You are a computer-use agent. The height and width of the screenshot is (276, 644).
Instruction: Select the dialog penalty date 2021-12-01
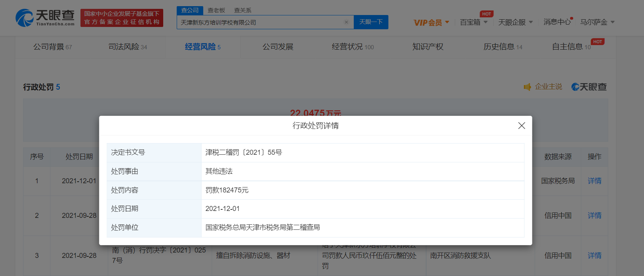[x=222, y=209]
